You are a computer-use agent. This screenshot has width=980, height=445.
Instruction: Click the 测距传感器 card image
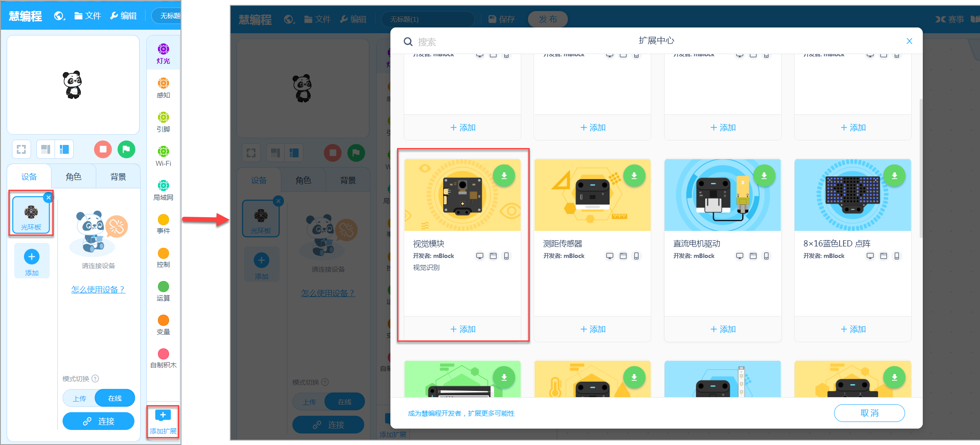tap(593, 195)
